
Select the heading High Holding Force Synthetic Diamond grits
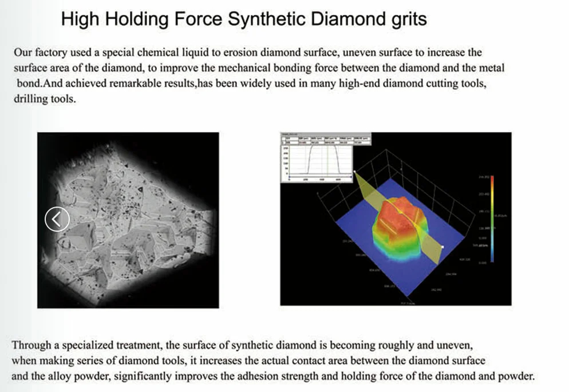244,18
